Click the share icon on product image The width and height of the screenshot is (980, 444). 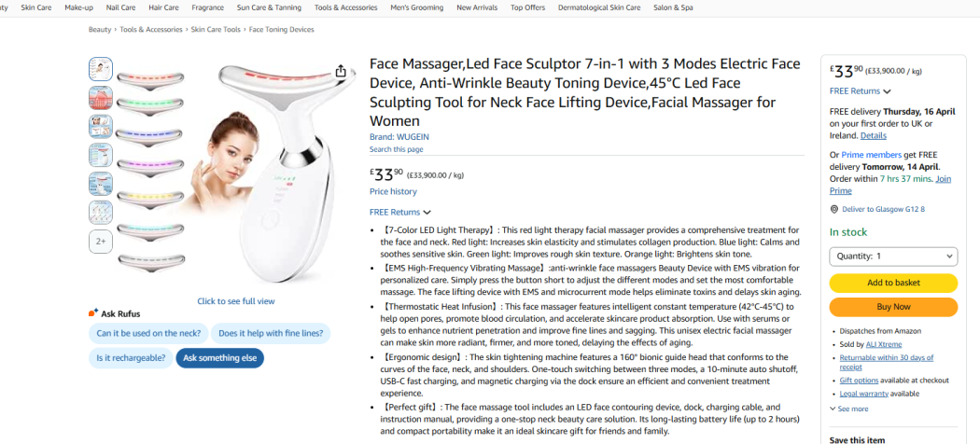(x=341, y=72)
